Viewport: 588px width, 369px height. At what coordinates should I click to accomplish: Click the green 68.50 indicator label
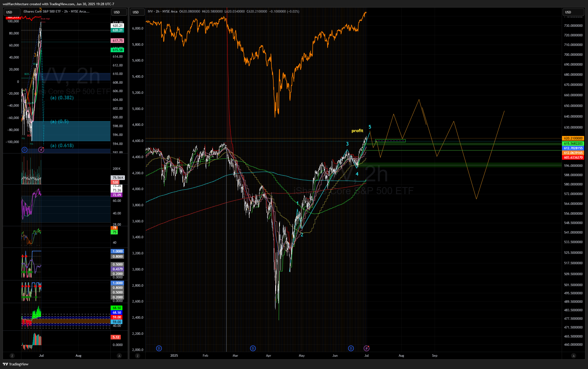(117, 308)
